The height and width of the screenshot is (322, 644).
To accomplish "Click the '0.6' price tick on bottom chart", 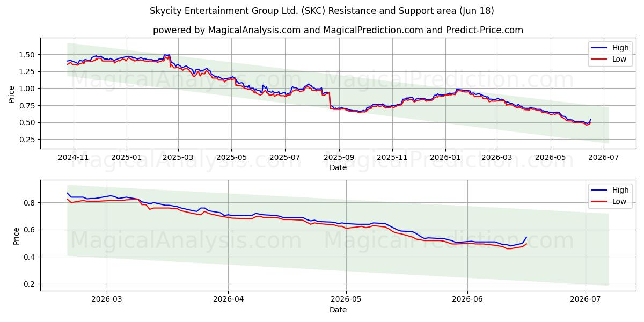I will tap(30, 230).
